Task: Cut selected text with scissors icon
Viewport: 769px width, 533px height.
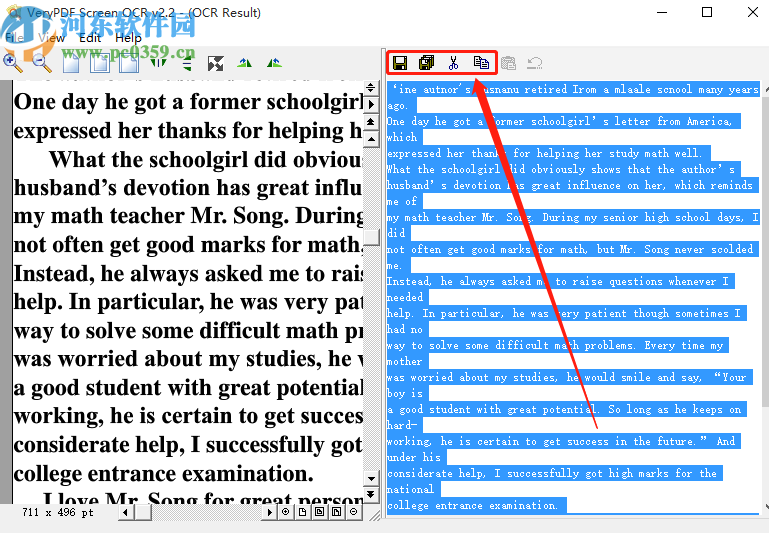Action: point(454,63)
